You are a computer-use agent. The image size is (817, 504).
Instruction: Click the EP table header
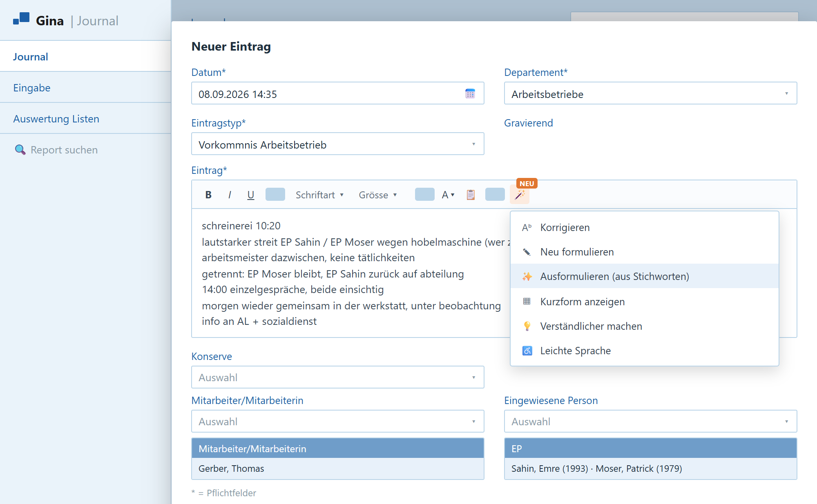coord(650,448)
